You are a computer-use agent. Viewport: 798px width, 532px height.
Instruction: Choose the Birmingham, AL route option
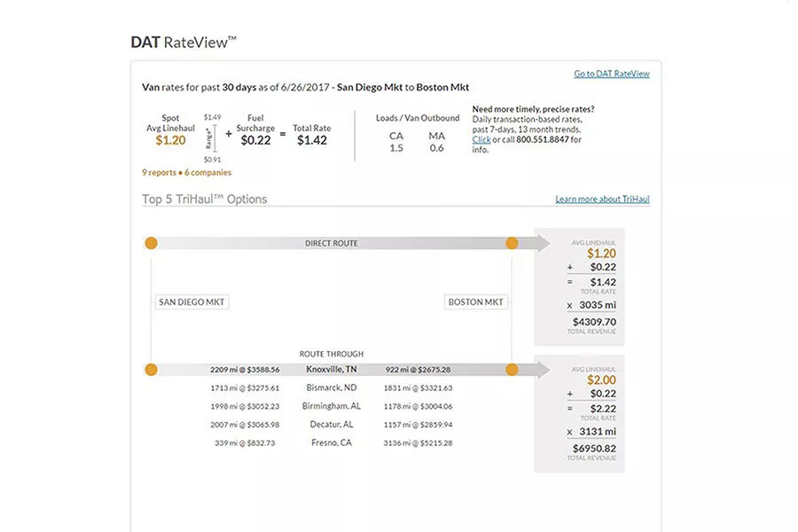[332, 406]
